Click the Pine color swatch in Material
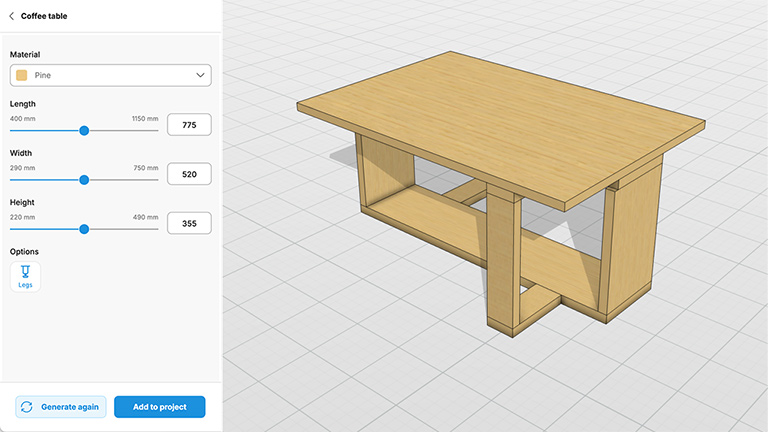The width and height of the screenshot is (768, 432). point(22,75)
